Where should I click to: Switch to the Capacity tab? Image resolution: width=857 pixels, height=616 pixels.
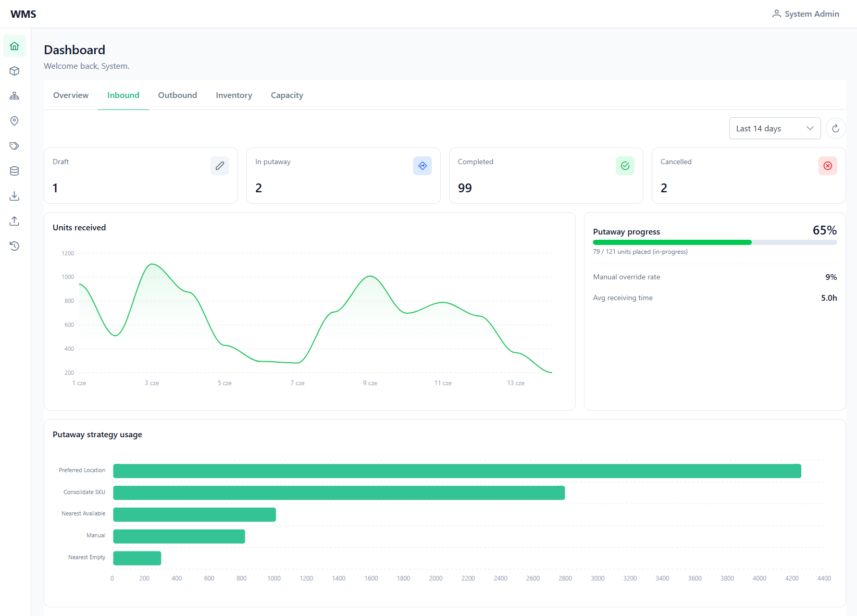click(287, 95)
